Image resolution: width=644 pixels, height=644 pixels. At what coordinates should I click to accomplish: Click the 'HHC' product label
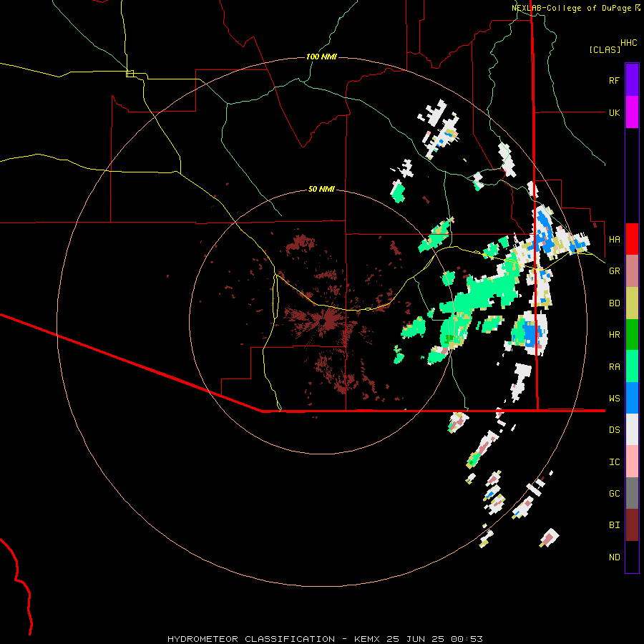click(628, 43)
